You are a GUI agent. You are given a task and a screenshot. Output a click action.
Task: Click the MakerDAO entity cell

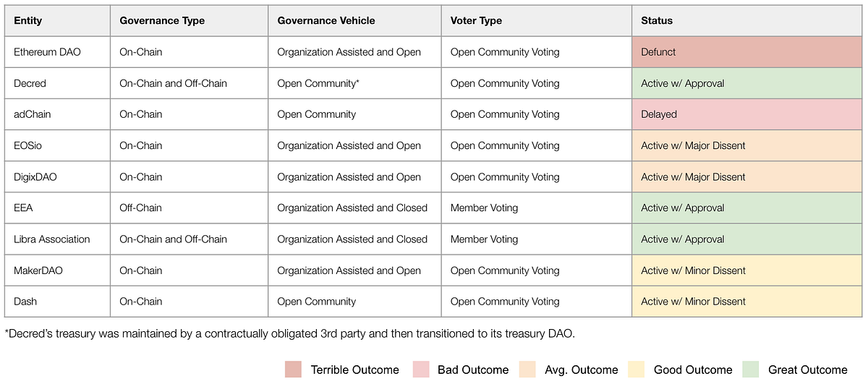(57, 270)
